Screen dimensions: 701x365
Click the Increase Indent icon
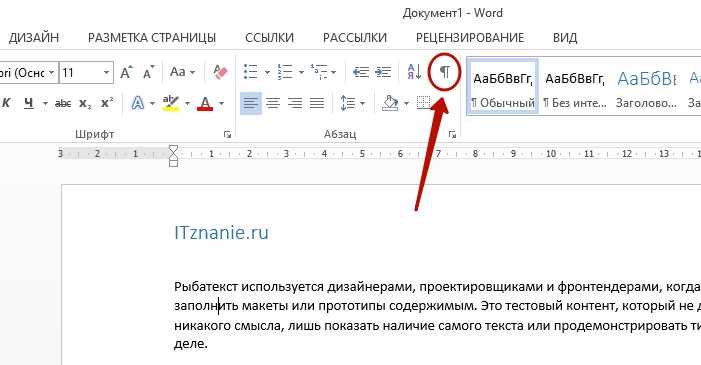tap(383, 72)
